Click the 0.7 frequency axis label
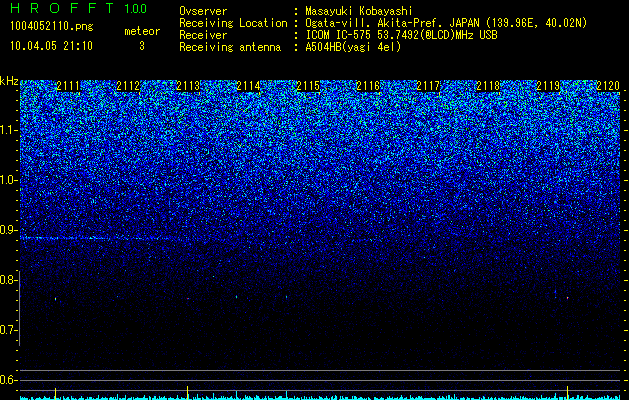Viewport: 629px width, 400px height. coord(8,330)
